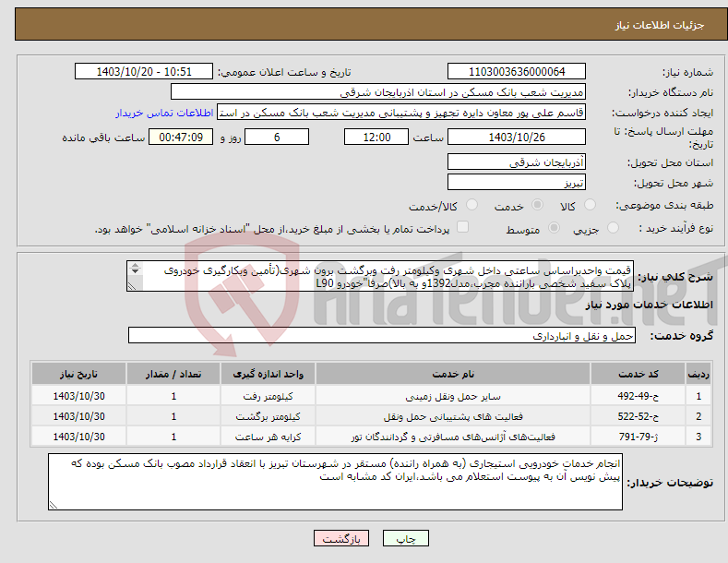Click the کیلومتر رفت unit cell

click(x=268, y=396)
